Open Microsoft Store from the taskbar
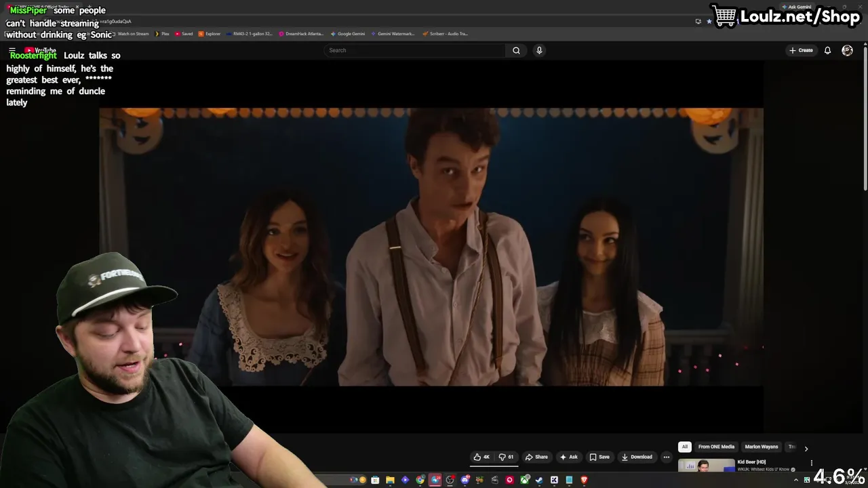 coord(375,480)
